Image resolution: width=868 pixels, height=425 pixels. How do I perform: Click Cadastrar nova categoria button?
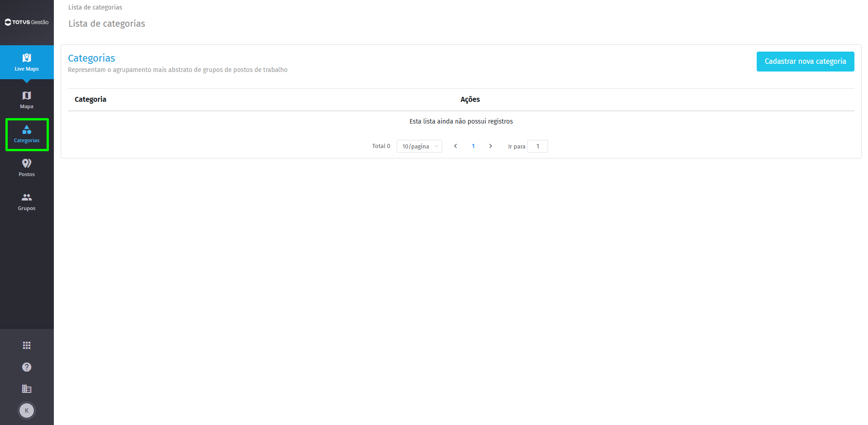(805, 62)
